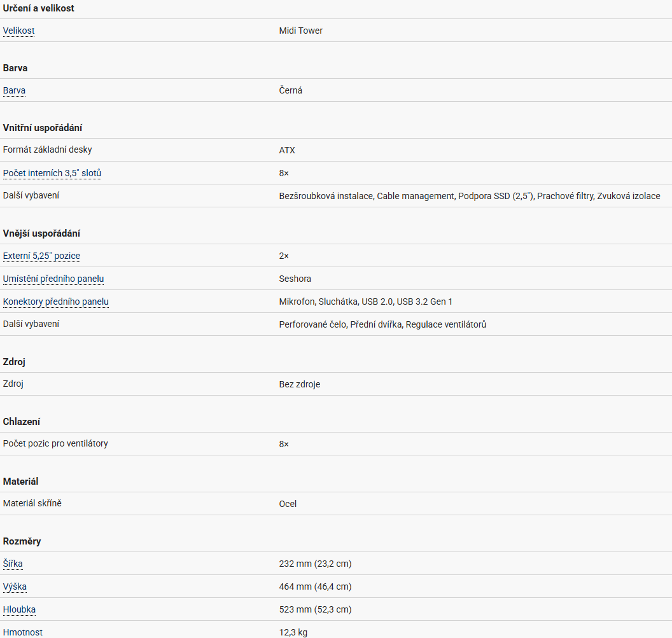Click the Určení a velikost heading
The height and width of the screenshot is (638, 672).
[39, 8]
